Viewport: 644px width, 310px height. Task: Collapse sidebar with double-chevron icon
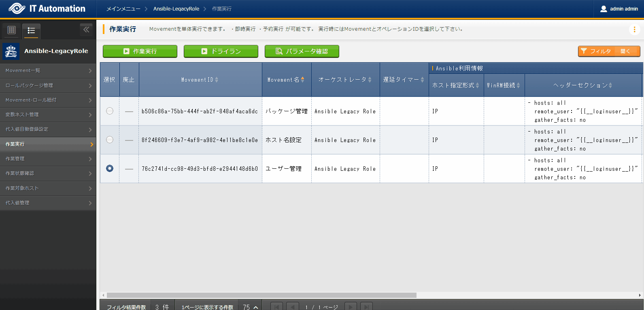point(86,30)
